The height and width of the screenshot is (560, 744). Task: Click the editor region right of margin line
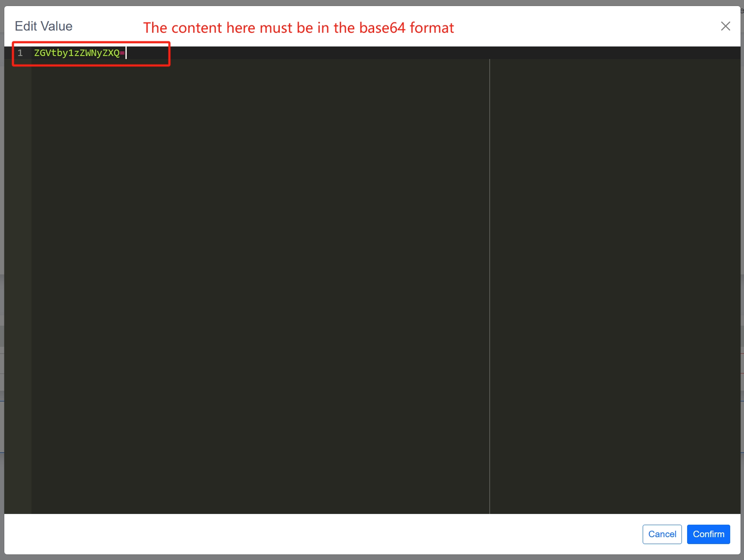[615, 284]
